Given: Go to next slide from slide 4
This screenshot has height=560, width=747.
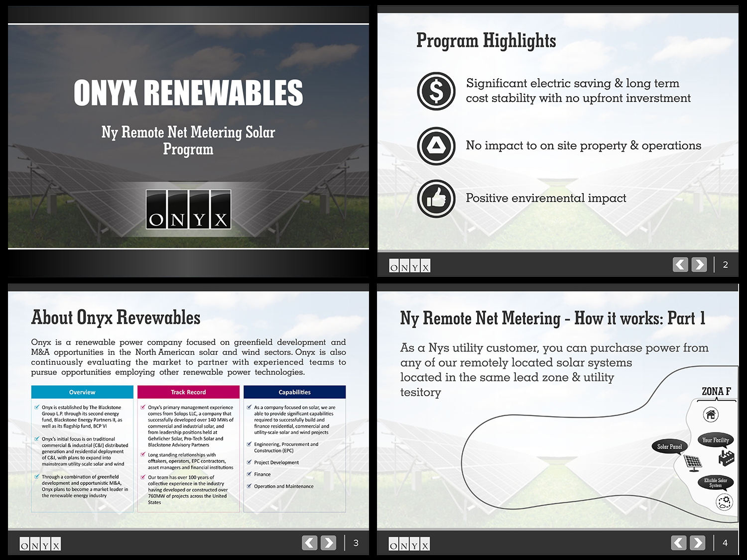Looking at the screenshot, I should coord(697,543).
